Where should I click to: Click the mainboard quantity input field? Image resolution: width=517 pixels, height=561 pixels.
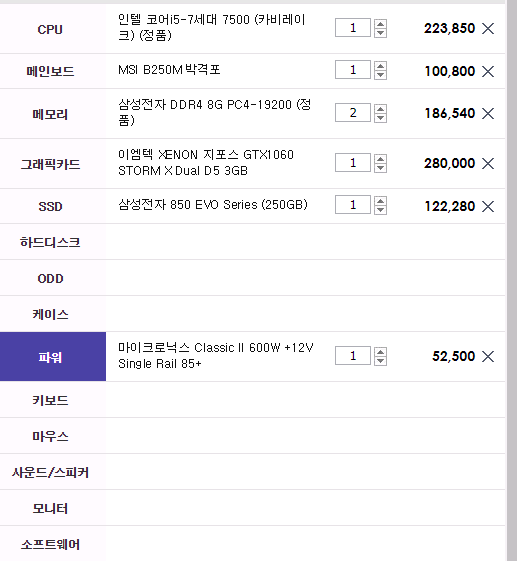coord(353,69)
